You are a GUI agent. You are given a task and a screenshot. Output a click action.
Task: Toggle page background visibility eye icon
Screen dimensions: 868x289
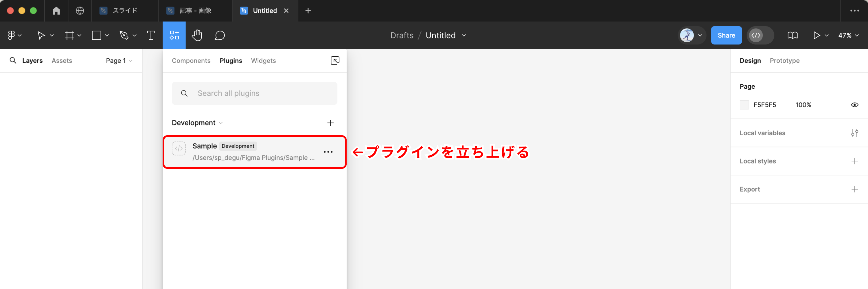(x=855, y=105)
